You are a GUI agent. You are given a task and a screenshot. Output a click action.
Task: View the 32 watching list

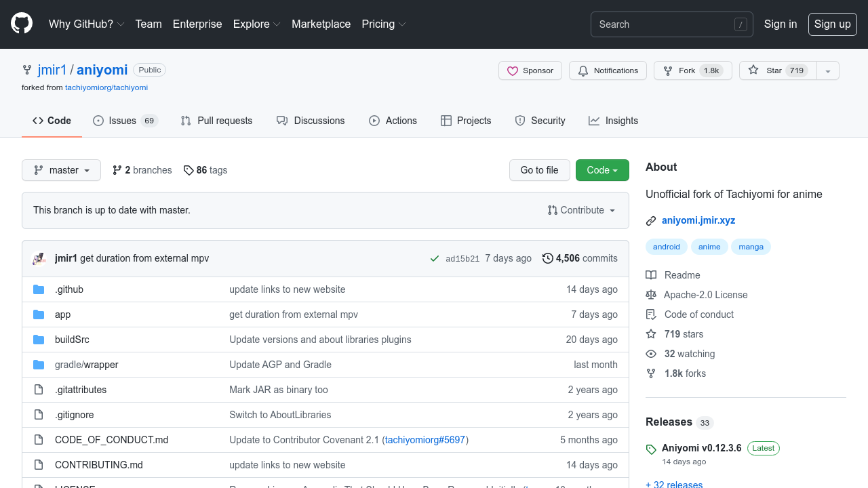click(x=681, y=354)
